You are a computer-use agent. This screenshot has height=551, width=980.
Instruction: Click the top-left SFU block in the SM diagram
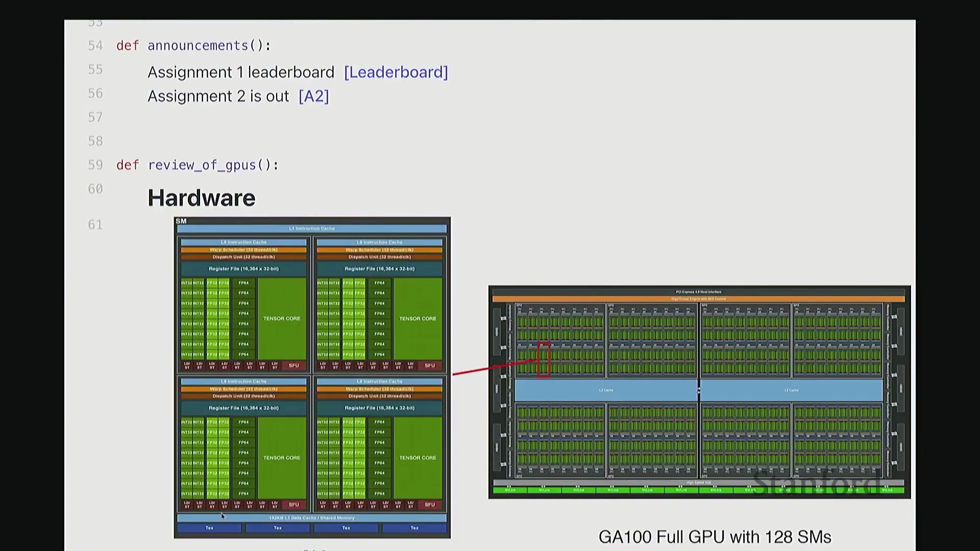[x=293, y=366]
